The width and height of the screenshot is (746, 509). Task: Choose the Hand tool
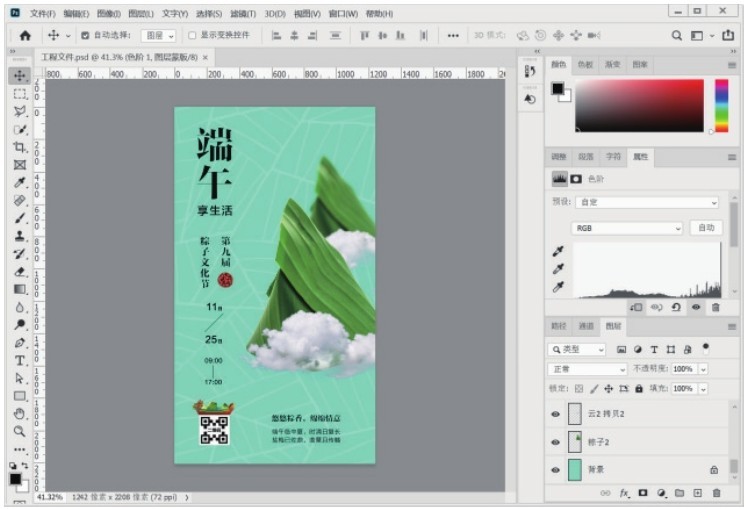pos(19,413)
